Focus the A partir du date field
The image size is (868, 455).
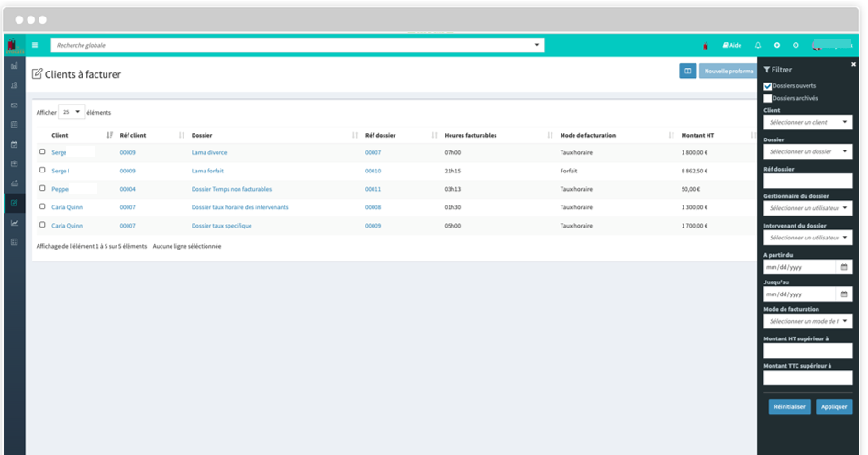[799, 267]
